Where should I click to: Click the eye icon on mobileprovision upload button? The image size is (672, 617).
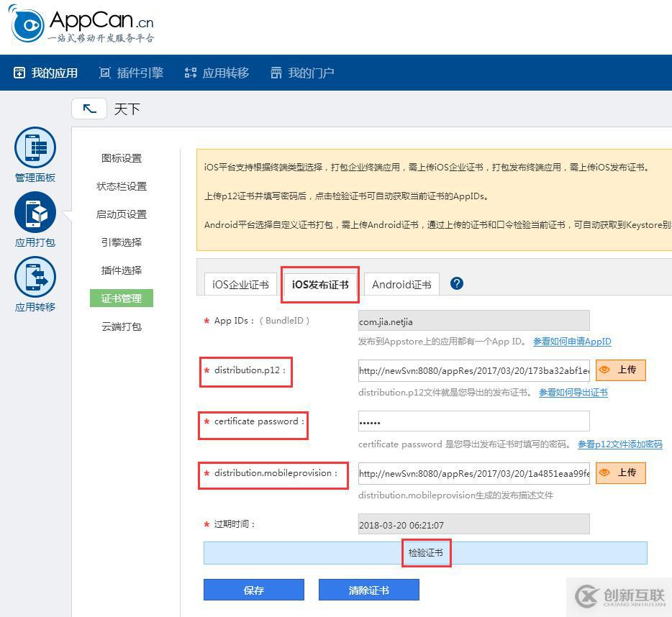tap(604, 472)
